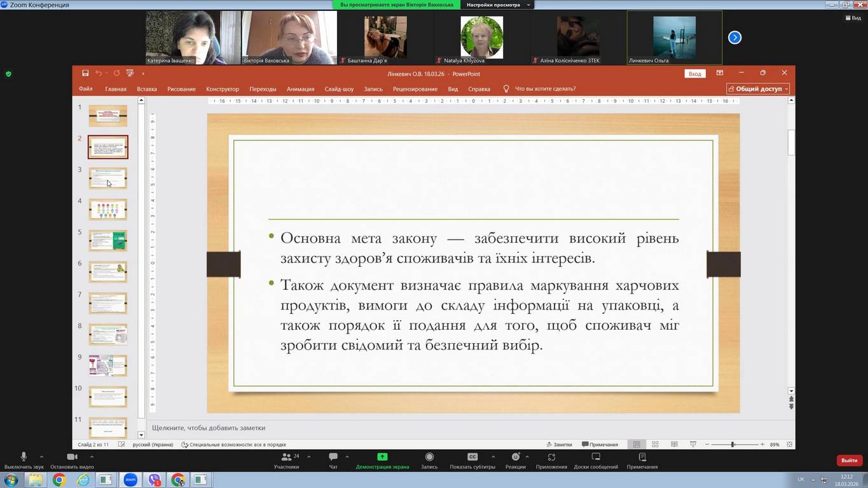
Task: Click the red Выйти leave button
Action: [849, 460]
